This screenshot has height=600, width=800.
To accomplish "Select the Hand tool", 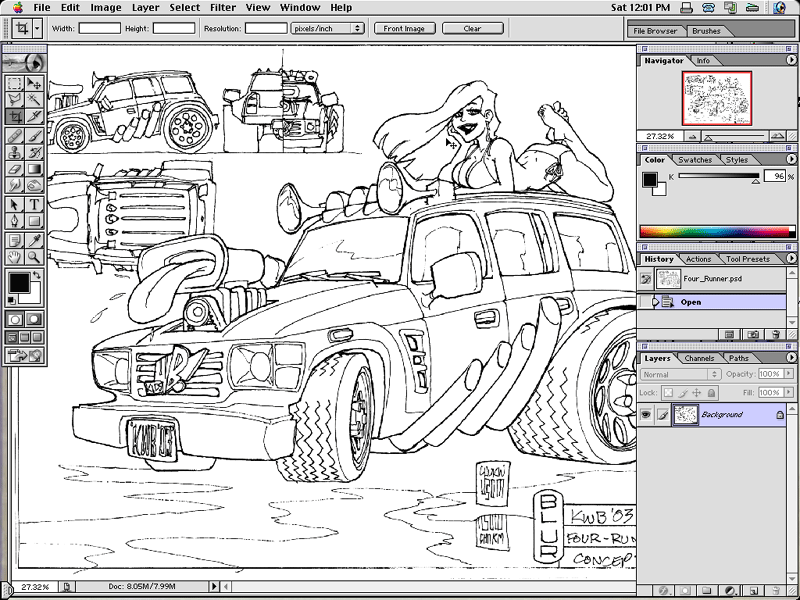I will tap(15, 257).
